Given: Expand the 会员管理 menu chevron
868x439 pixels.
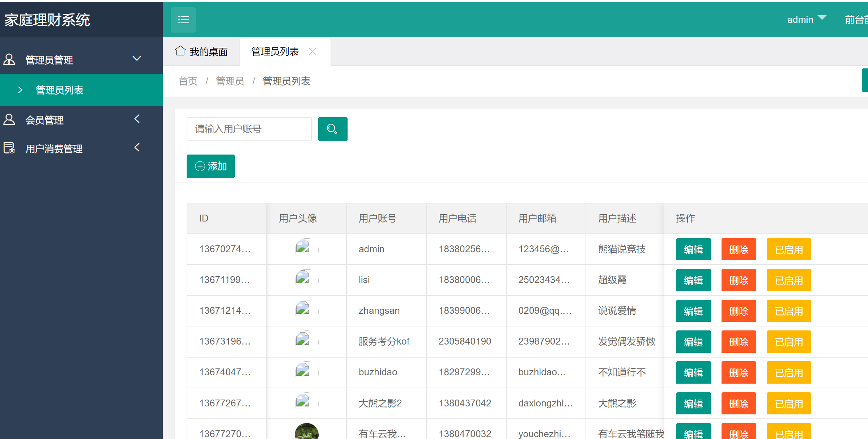Looking at the screenshot, I should pos(137,119).
